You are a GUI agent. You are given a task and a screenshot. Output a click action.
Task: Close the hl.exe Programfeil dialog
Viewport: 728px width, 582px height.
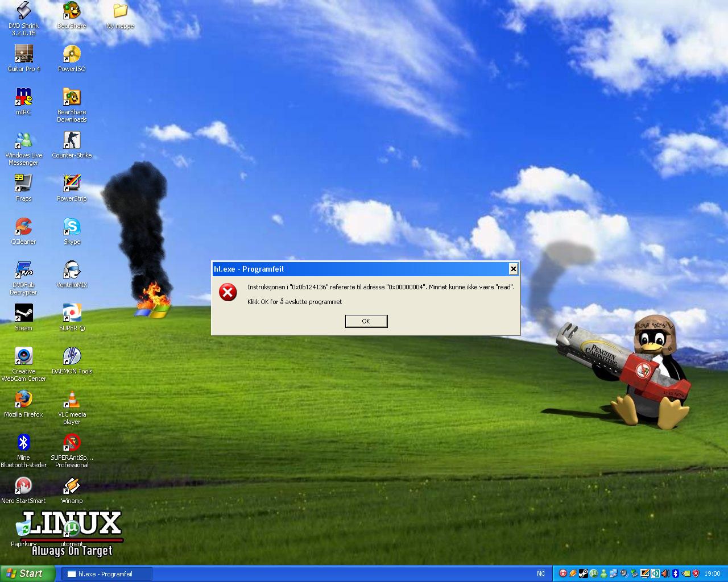tap(513, 269)
